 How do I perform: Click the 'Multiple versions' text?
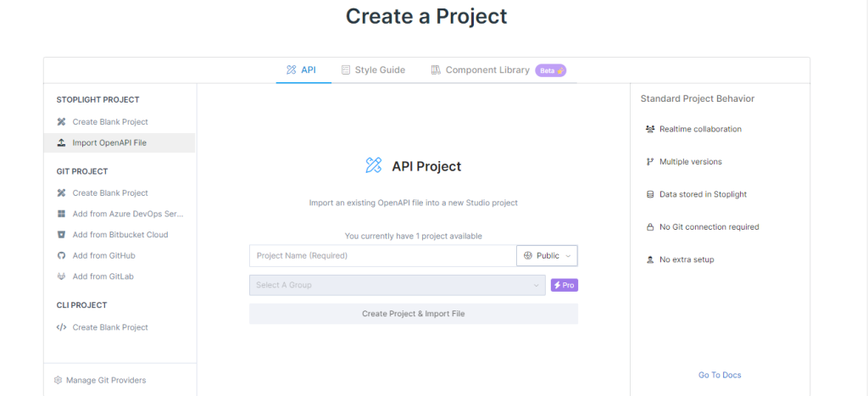pyautogui.click(x=690, y=162)
